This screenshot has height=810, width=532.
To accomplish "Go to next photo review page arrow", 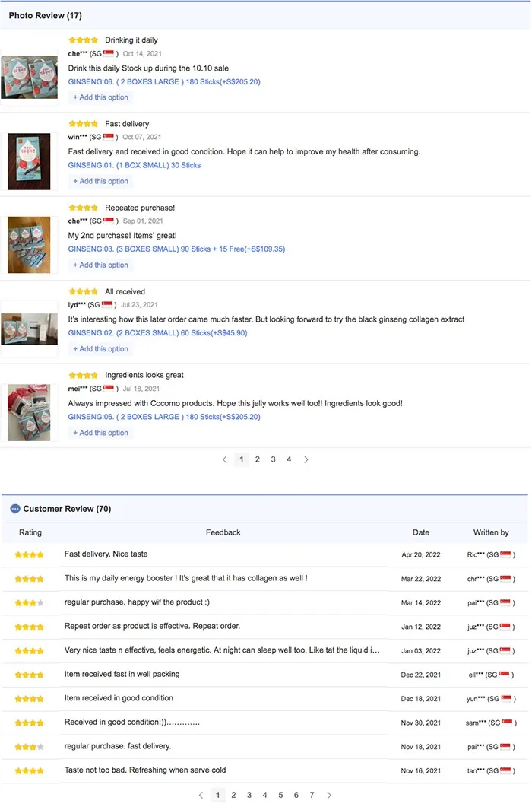I will pyautogui.click(x=306, y=459).
